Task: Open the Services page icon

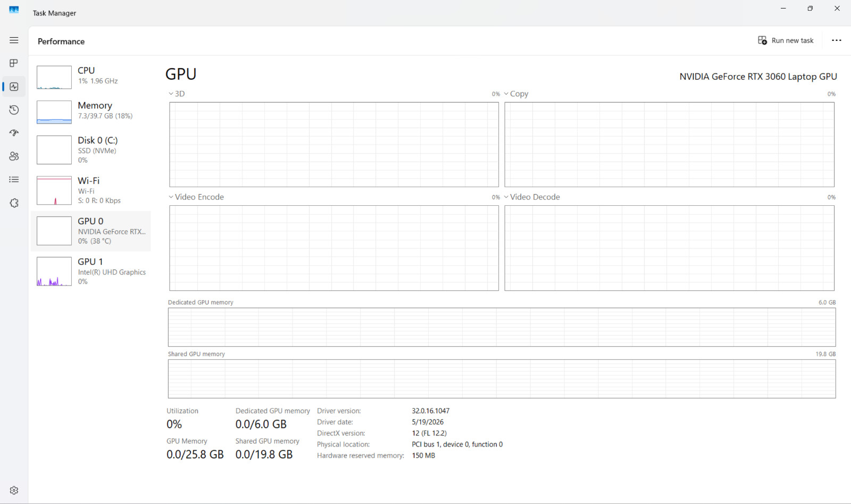Action: (x=14, y=203)
